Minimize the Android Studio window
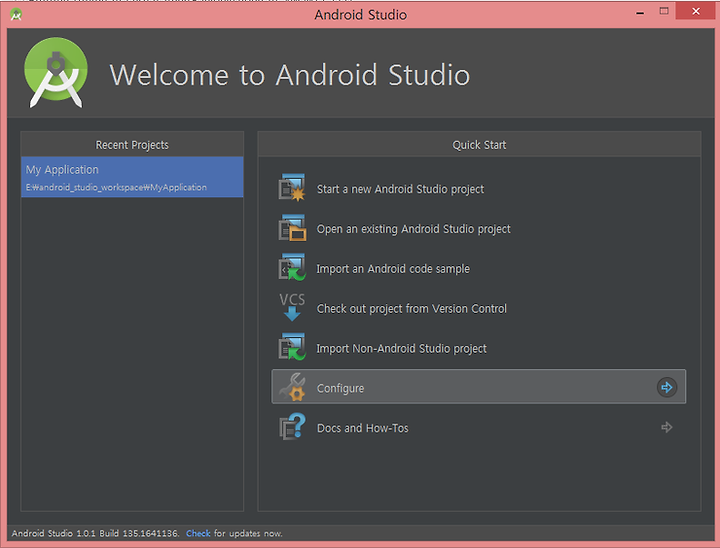720x548 pixels. pos(640,12)
